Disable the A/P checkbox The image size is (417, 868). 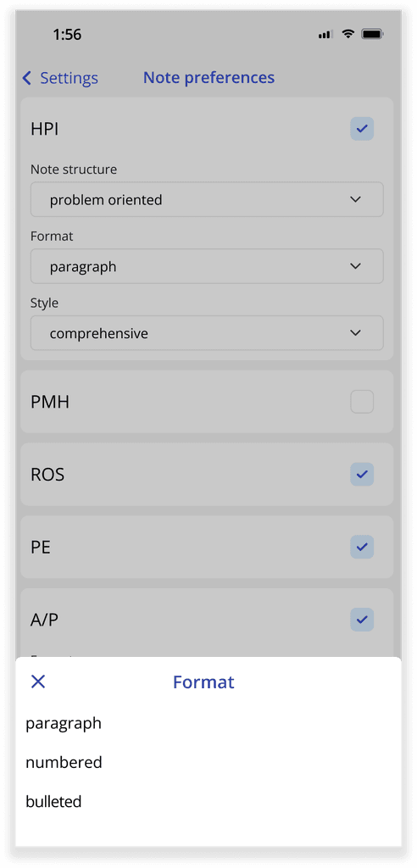pos(362,620)
